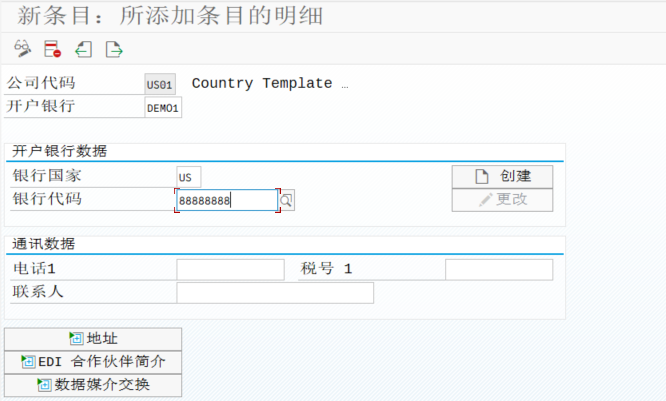Screen dimensions: 666x401
Task: Click the 公司代码 US01 field
Action: click(160, 84)
